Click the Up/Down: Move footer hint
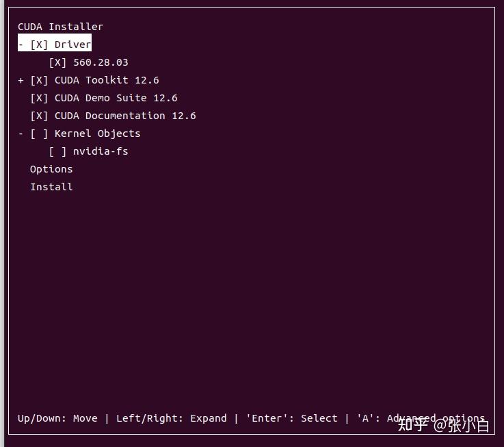The image size is (504, 447). [x=57, y=418]
